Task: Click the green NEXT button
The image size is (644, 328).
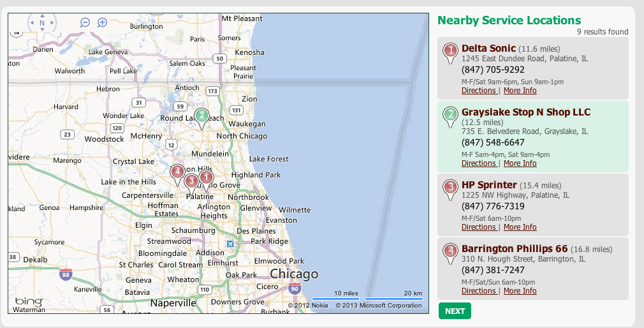Action: click(455, 311)
